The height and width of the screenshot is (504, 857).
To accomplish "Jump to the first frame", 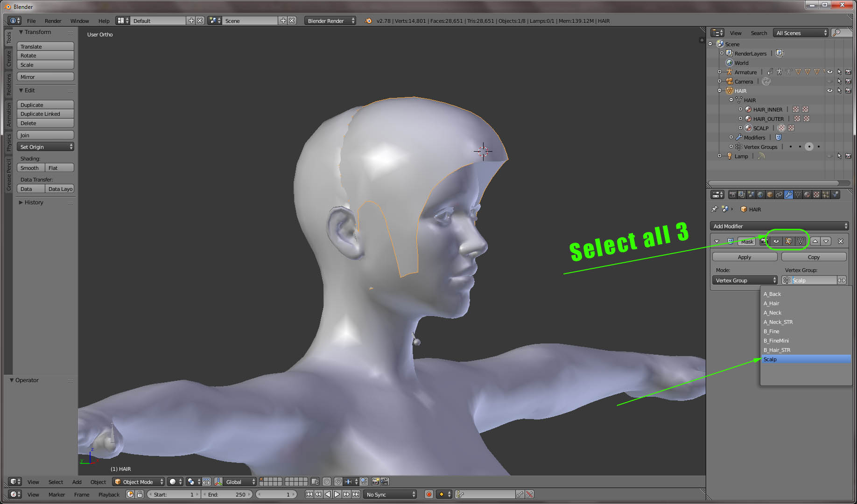I will (x=309, y=494).
